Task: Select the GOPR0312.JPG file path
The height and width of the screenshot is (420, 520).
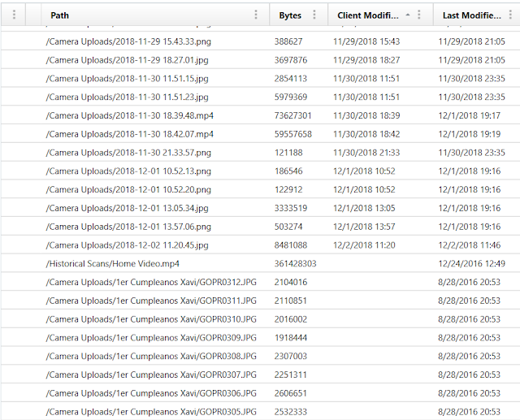Action: 151,283
